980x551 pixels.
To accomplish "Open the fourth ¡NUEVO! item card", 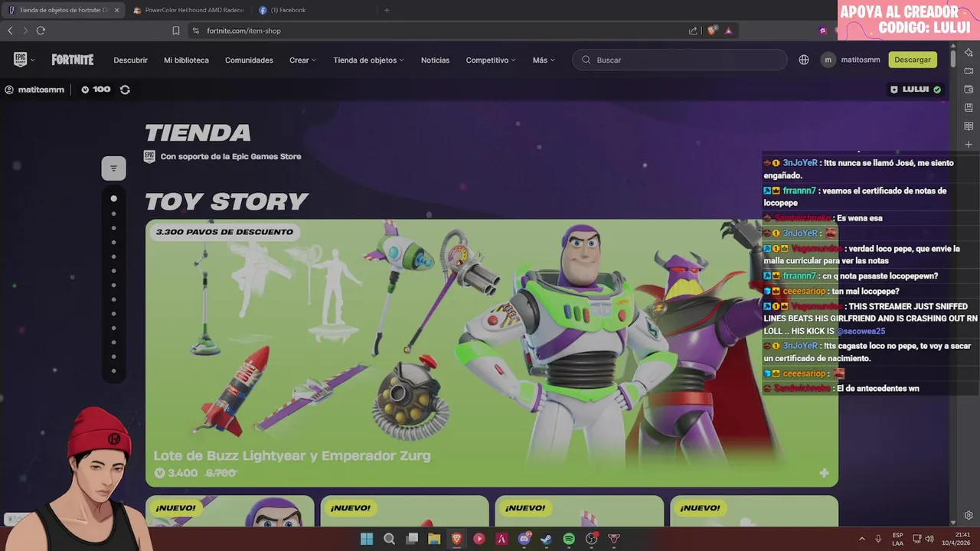I will tap(753, 510).
